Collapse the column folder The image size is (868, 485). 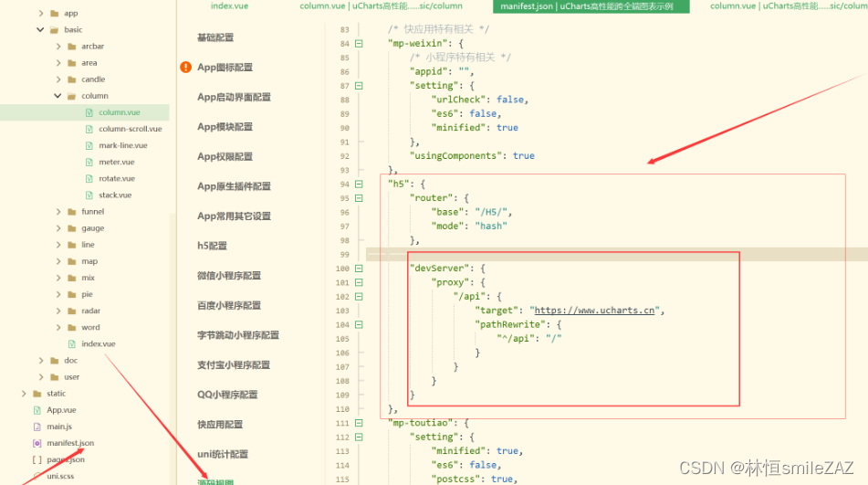point(58,96)
